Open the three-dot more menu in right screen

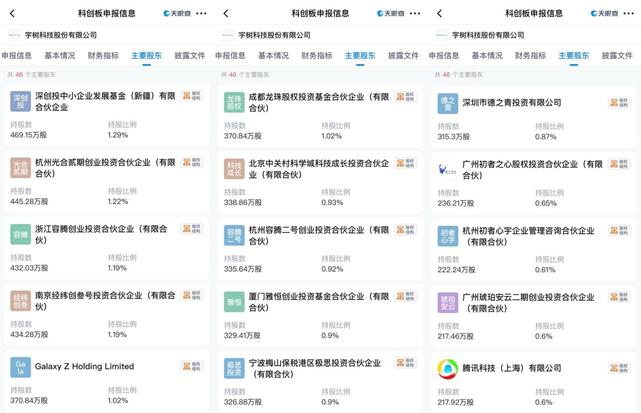click(x=629, y=13)
